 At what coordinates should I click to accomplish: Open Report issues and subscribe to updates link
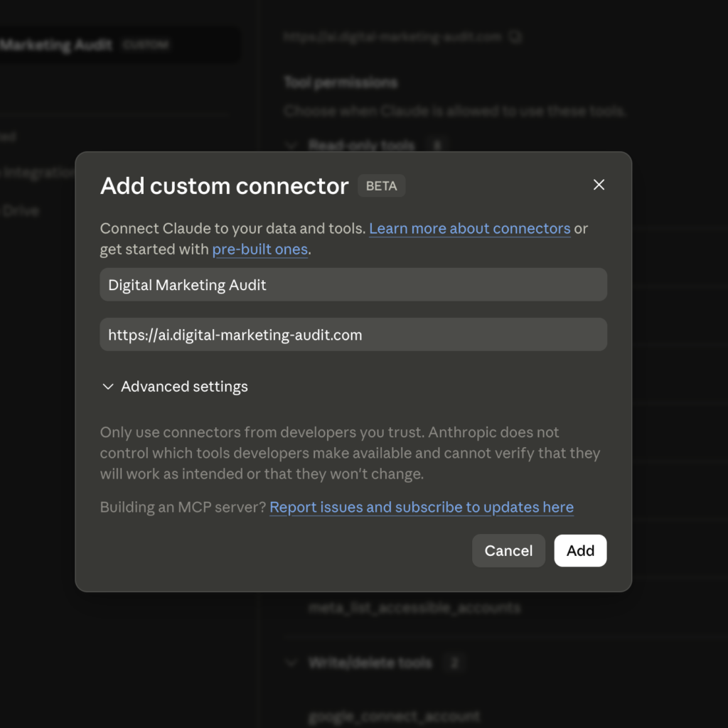point(422,507)
